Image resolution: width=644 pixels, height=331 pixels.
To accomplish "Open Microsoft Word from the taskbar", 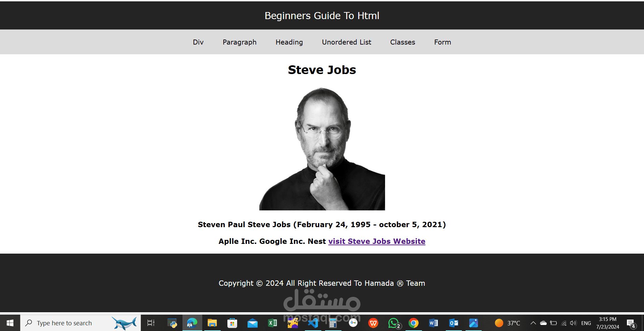I will [x=433, y=323].
